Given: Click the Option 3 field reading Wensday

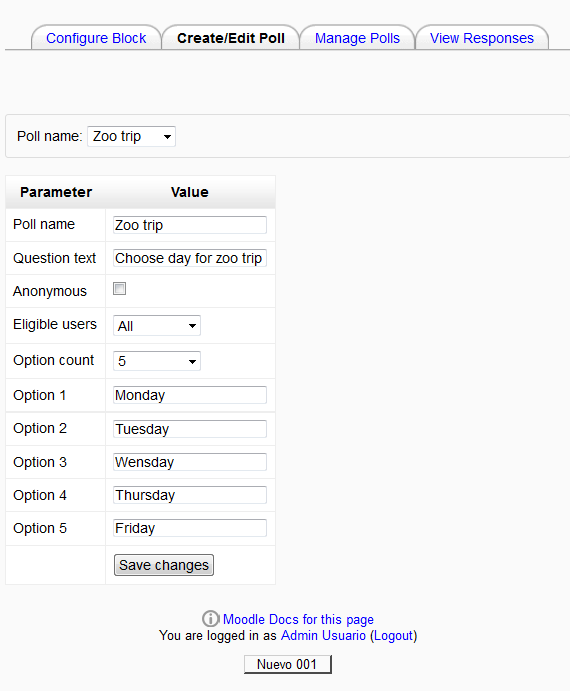Looking at the screenshot, I should point(190,462).
